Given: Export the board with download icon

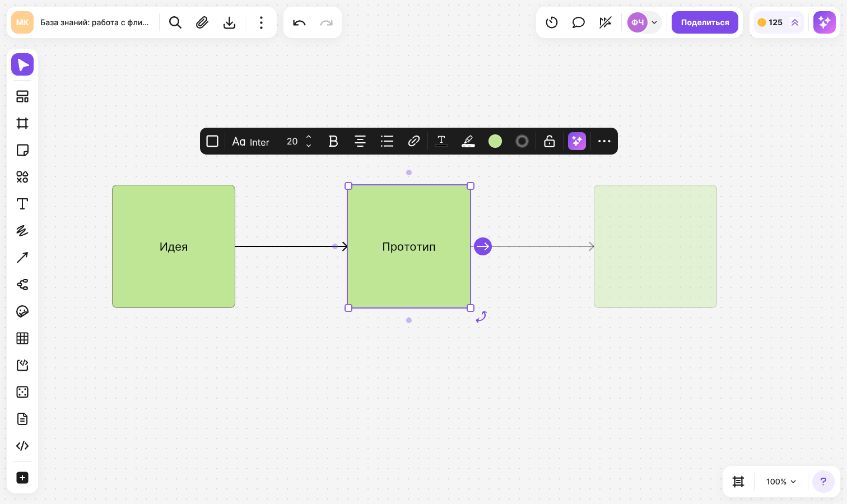Looking at the screenshot, I should click(x=229, y=22).
